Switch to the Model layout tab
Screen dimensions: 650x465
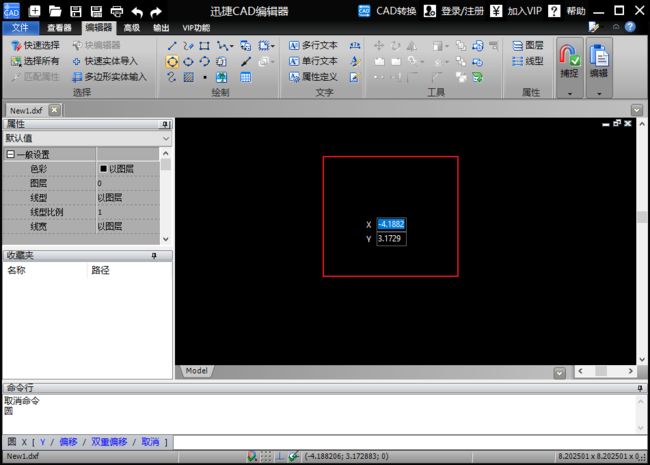pos(196,371)
